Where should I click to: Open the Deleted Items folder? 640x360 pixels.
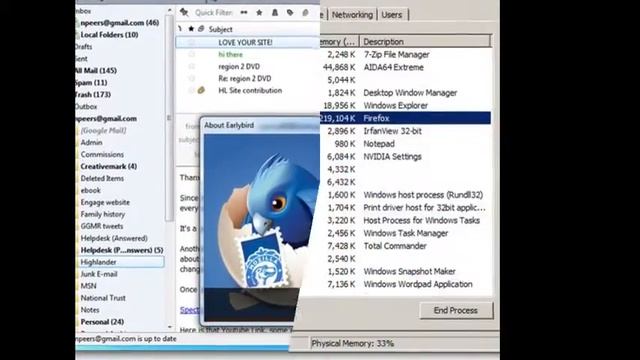[102, 178]
